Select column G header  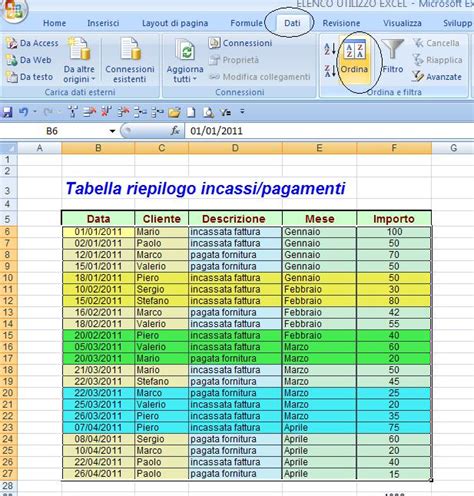453,148
